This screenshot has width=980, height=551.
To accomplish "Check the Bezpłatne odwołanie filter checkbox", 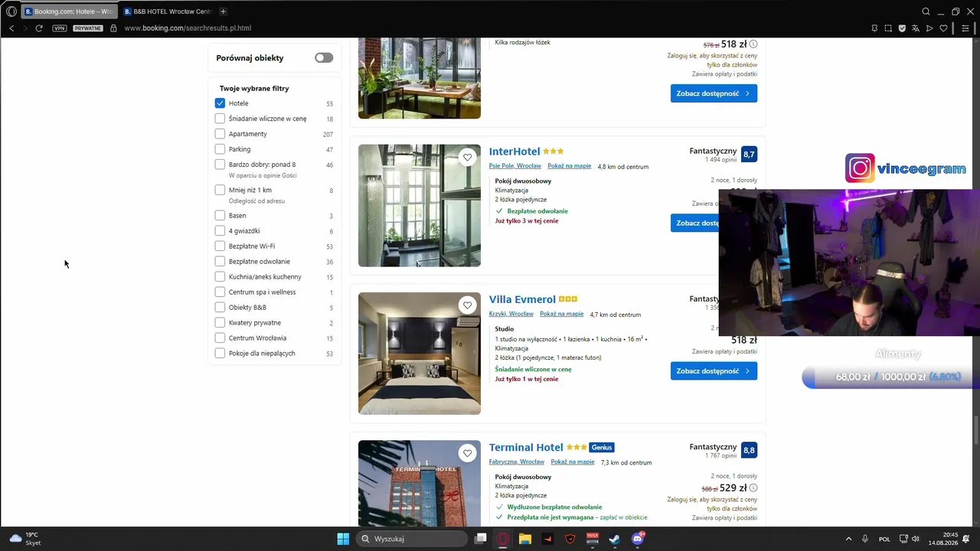I will pyautogui.click(x=220, y=262).
